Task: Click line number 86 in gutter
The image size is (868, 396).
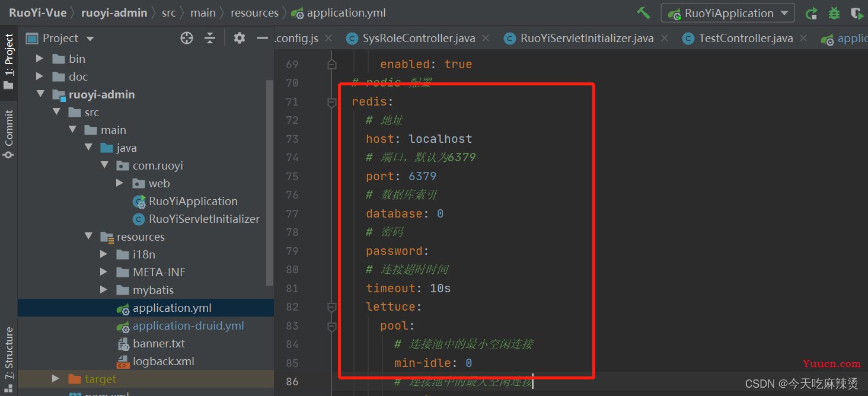Action: tap(292, 381)
